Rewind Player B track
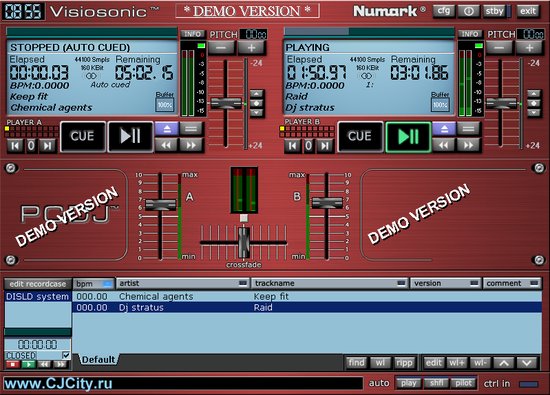Viewport: 550px width, 395px height. [x=444, y=145]
